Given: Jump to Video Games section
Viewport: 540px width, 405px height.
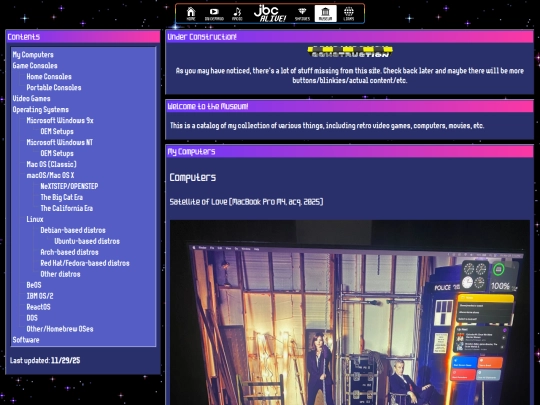Looking at the screenshot, I should (31, 98).
